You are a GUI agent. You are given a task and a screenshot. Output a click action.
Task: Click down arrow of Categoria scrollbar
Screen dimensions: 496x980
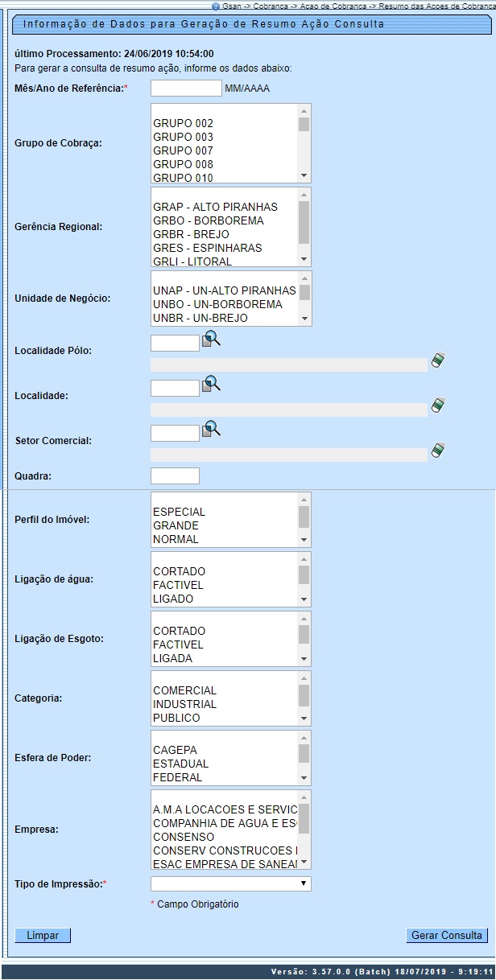point(304,719)
